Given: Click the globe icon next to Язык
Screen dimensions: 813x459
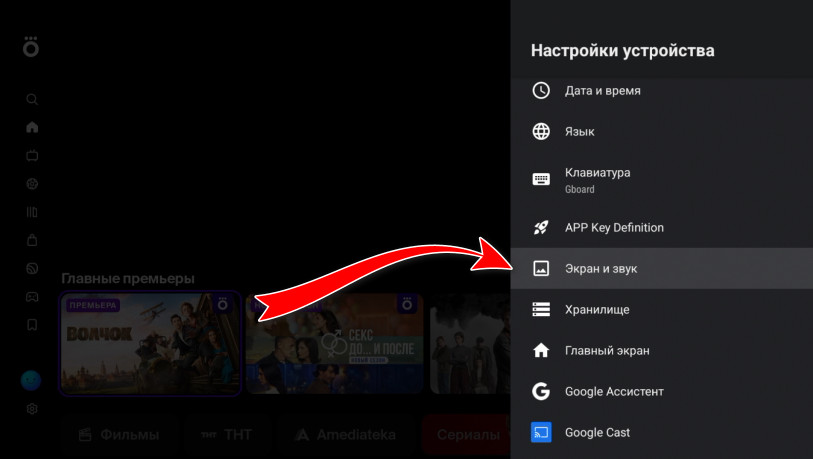Looking at the screenshot, I should coord(541,131).
